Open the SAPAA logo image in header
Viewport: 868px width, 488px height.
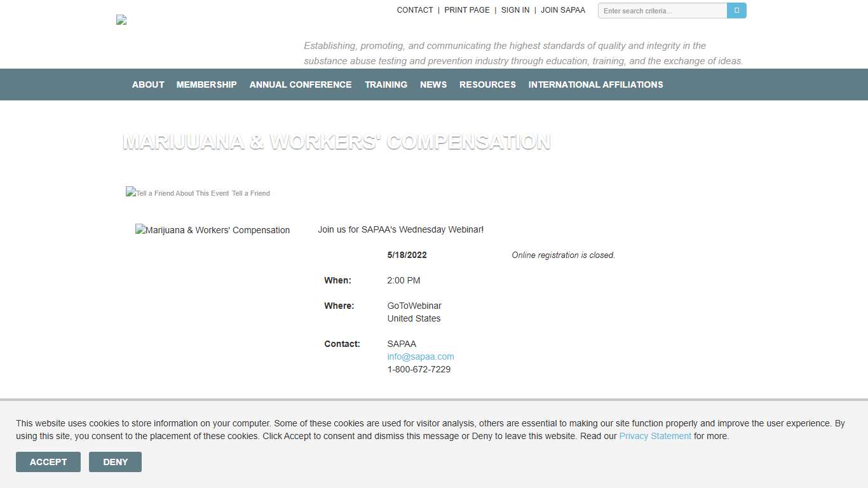point(121,20)
